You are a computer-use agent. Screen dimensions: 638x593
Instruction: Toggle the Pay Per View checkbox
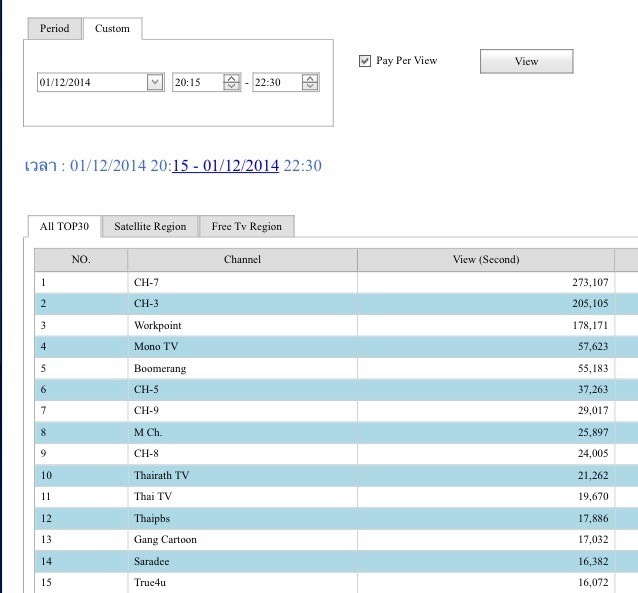365,61
